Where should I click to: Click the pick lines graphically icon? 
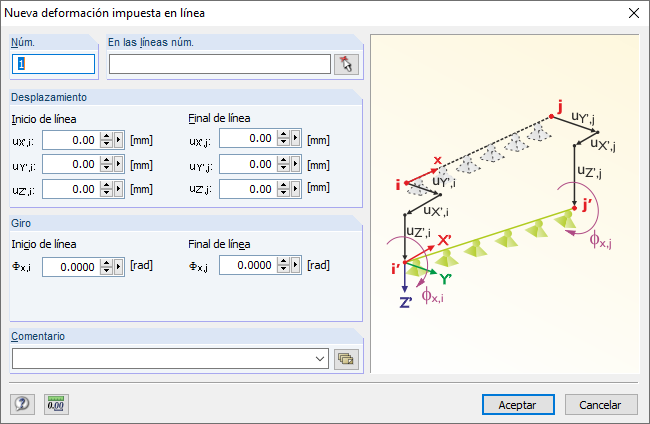[x=347, y=64]
